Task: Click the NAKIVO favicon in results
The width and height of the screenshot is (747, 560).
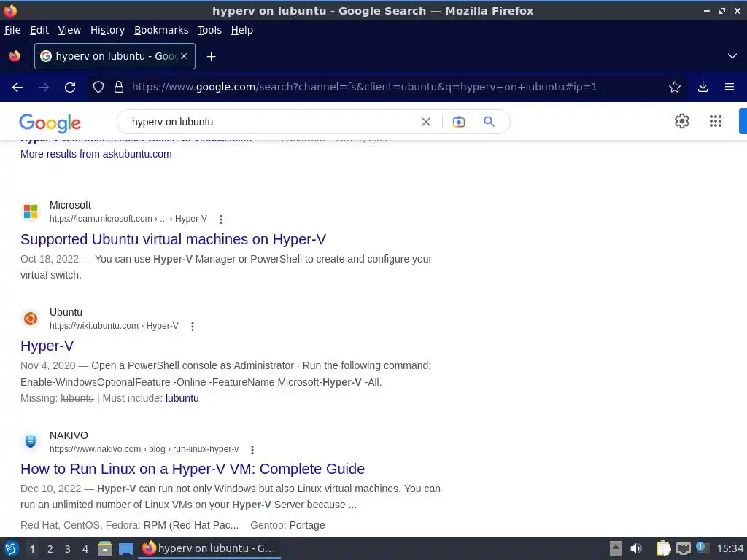Action: click(31, 442)
